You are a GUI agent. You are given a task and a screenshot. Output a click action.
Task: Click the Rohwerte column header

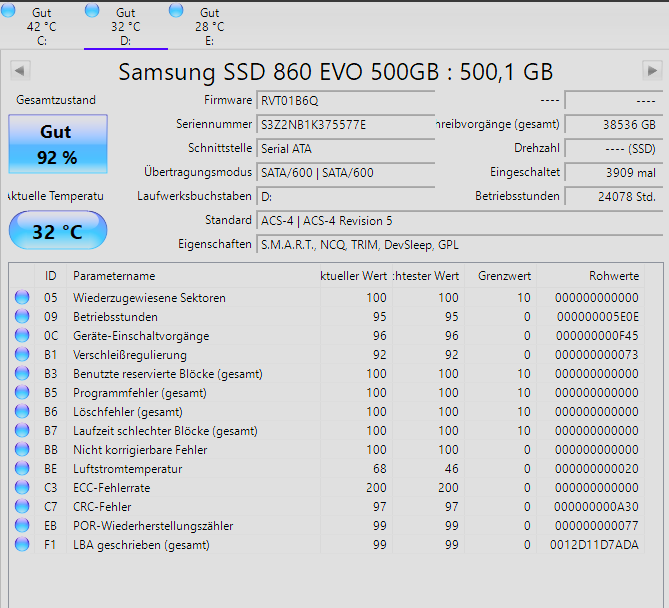(x=590, y=276)
